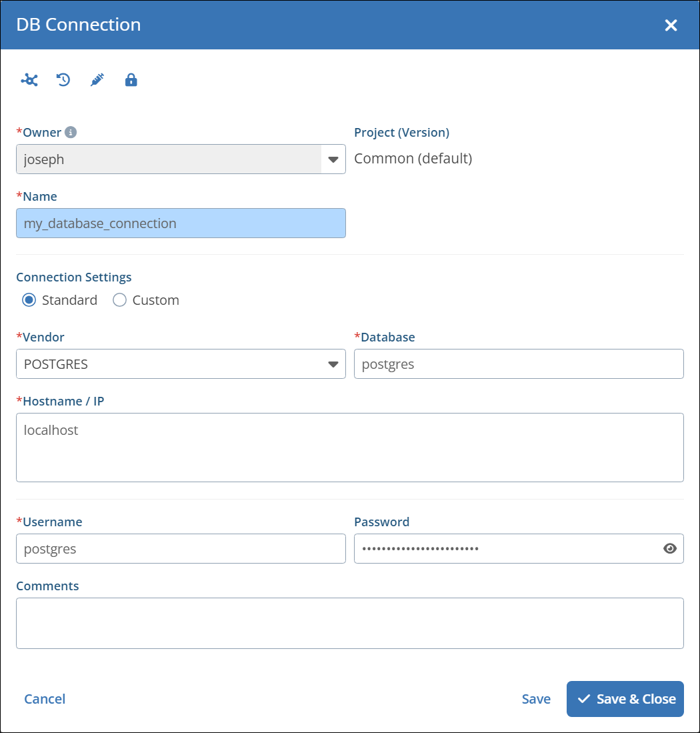Click the info icon beside Owner
Screen dimensions: 700x733
[71, 132]
